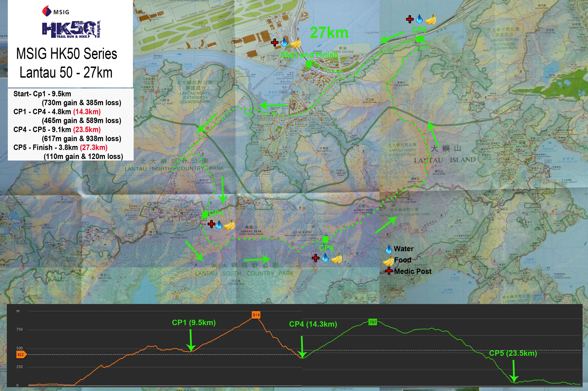
Task: Click the red '(27.3km)' cumulative distance
Action: [94, 147]
